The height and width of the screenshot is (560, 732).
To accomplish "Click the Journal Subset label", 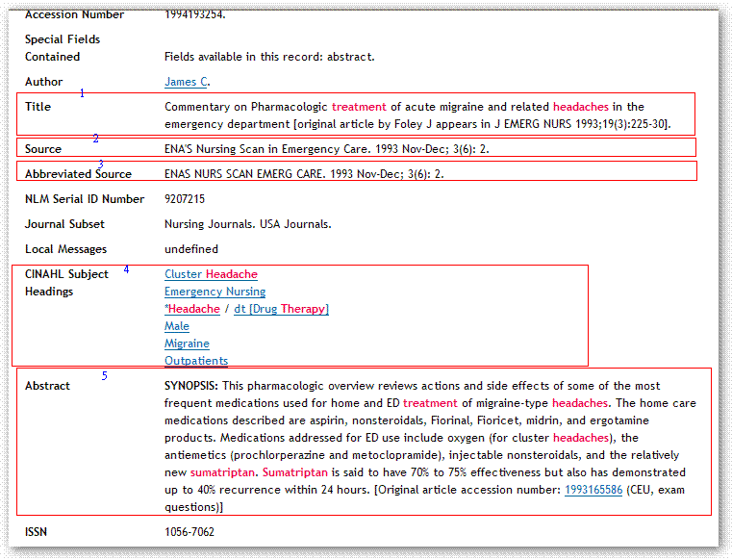I will 64,224.
